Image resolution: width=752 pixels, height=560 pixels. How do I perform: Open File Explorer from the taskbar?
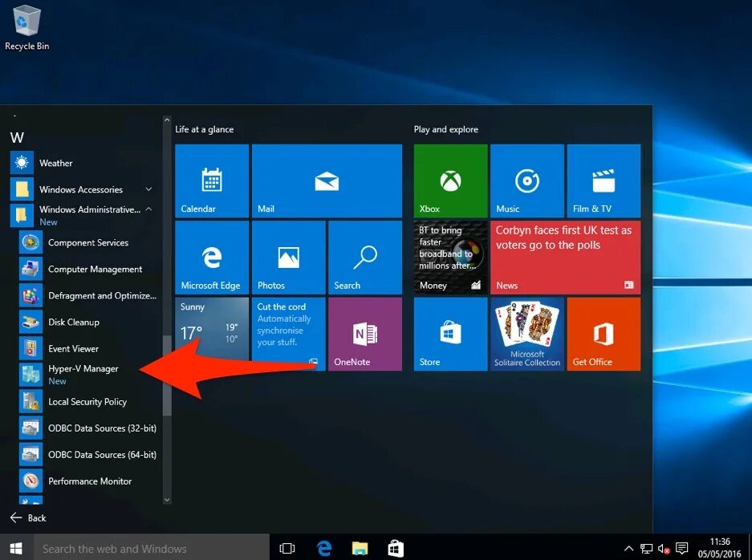(x=360, y=548)
